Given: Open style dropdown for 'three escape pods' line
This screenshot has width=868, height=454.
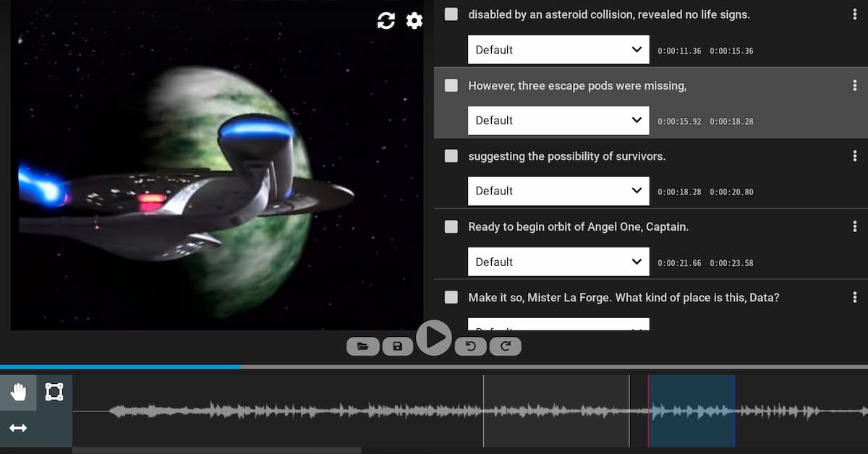Looking at the screenshot, I should point(558,121).
